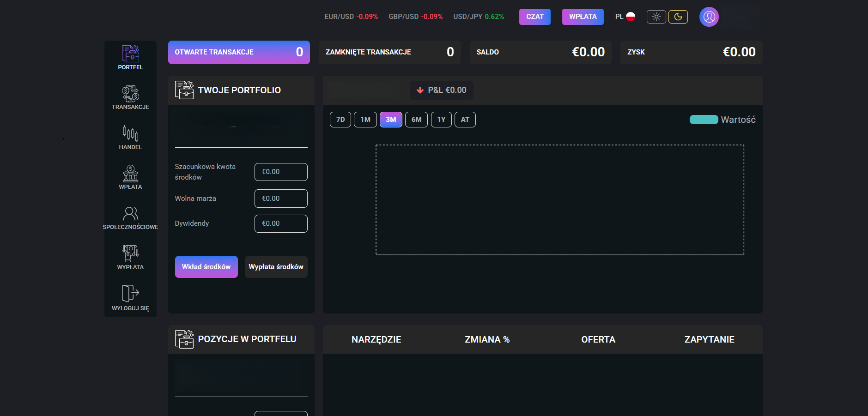868x416 pixels.
Task: Click the Zapytanie column header
Action: 710,340
